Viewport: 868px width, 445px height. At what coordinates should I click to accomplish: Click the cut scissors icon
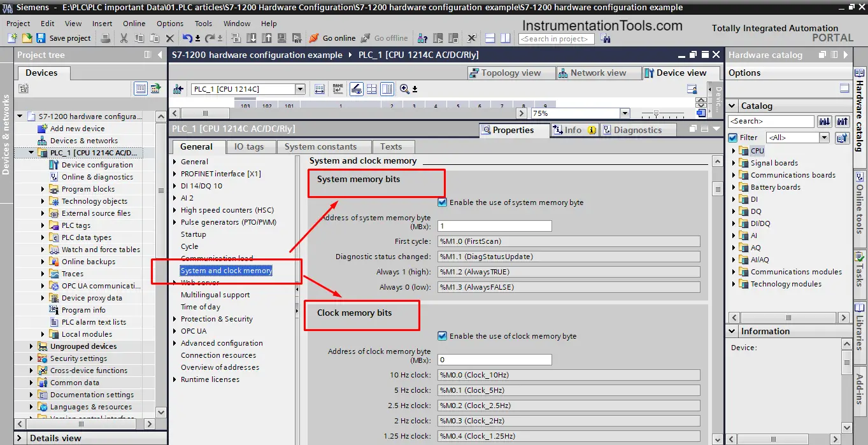(x=124, y=38)
